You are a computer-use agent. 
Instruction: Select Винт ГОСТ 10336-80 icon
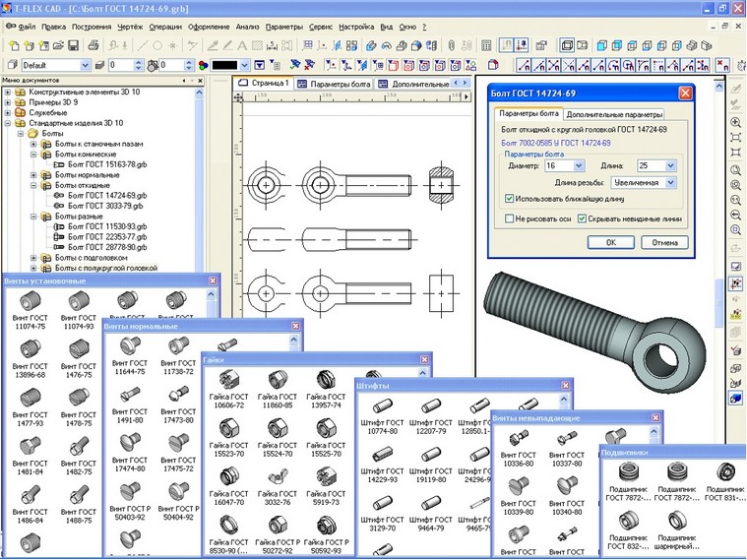(x=518, y=439)
